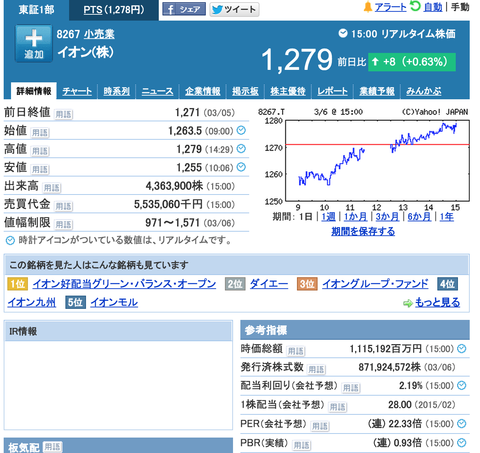Open the ニュース tab
This screenshot has width=480, height=453.
click(157, 91)
